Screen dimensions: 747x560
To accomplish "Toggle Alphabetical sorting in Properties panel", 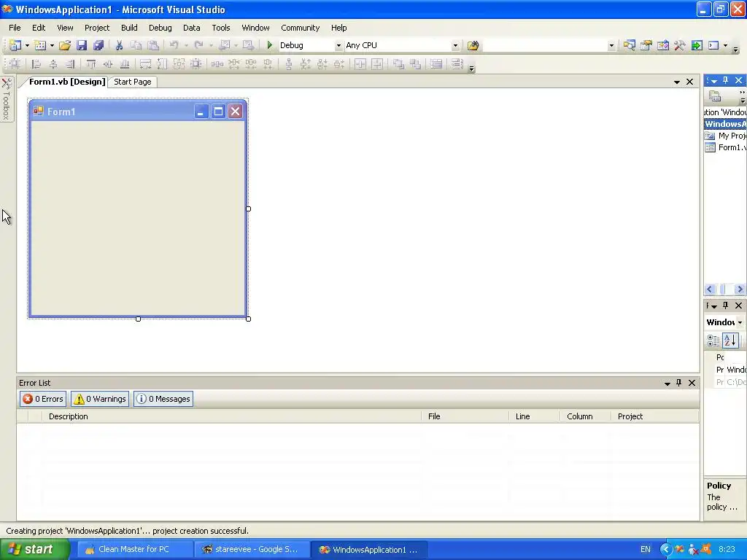I will click(730, 340).
